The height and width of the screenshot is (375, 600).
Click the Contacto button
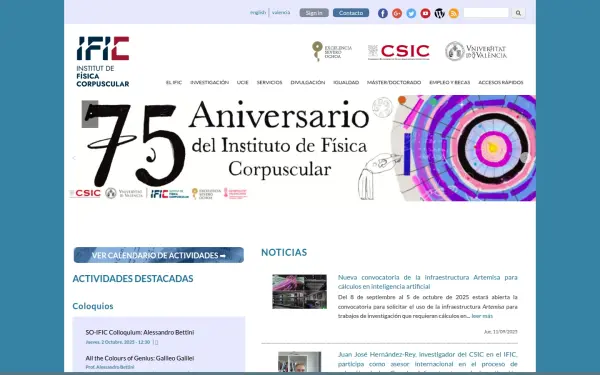click(x=351, y=13)
